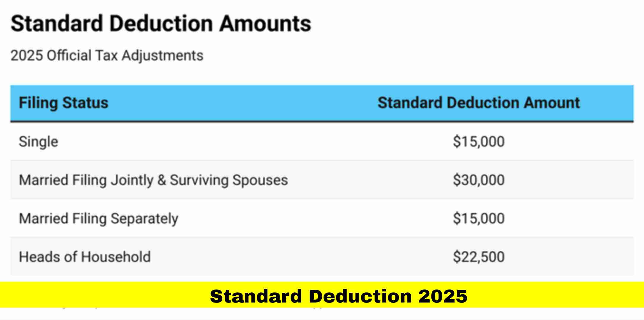Click the $30,000 deduction amount

coord(479,180)
